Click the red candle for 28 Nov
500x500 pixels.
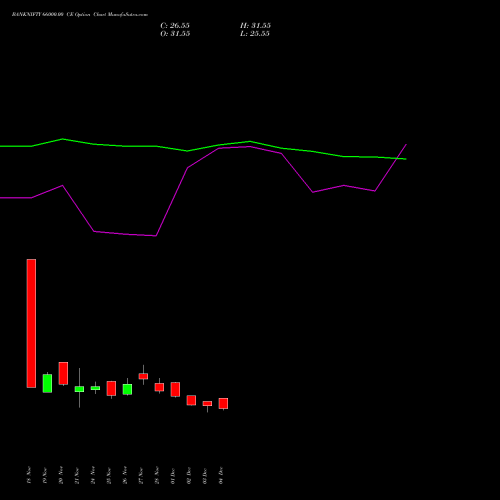[x=159, y=387]
